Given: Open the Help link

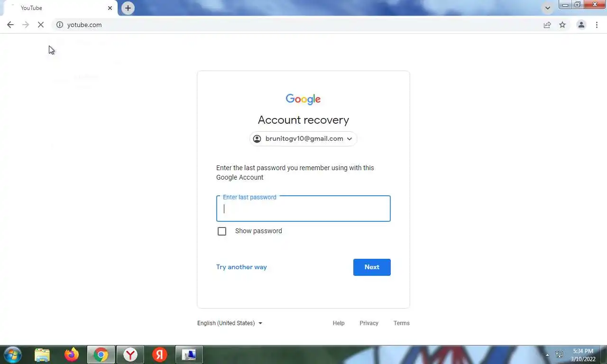Looking at the screenshot, I should pyautogui.click(x=339, y=323).
